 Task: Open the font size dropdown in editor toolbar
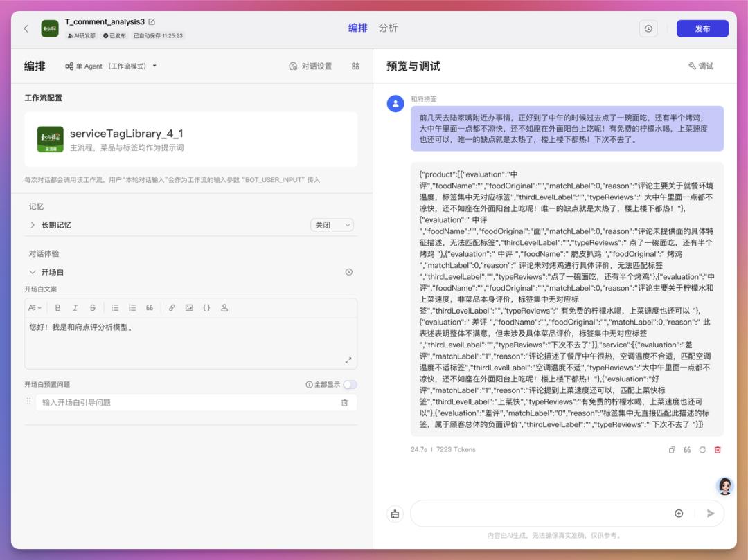pos(35,308)
